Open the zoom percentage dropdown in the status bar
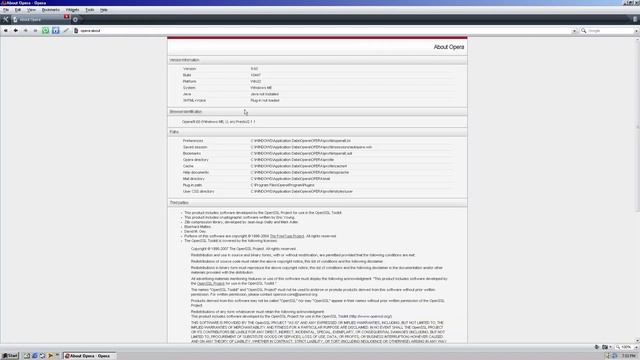 tap(636, 347)
